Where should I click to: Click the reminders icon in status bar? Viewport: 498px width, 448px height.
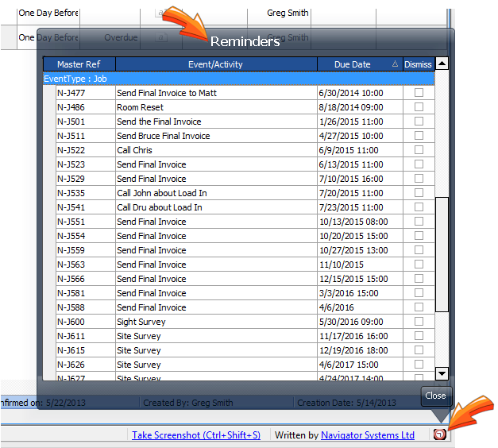pyautogui.click(x=438, y=434)
